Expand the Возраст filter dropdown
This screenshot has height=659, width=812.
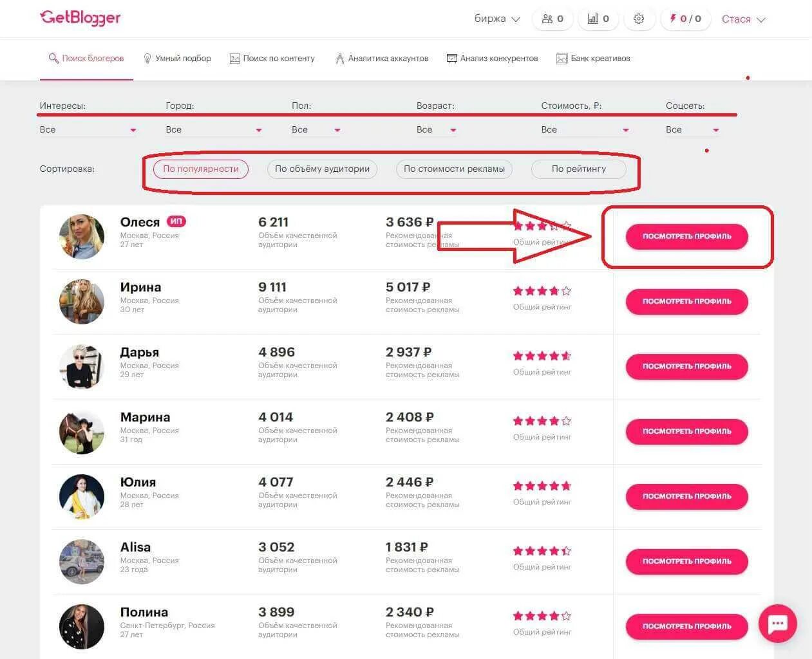coord(437,130)
